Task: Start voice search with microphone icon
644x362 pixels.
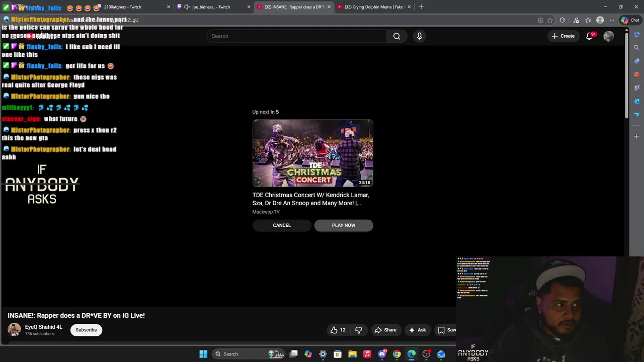Action: tap(419, 36)
